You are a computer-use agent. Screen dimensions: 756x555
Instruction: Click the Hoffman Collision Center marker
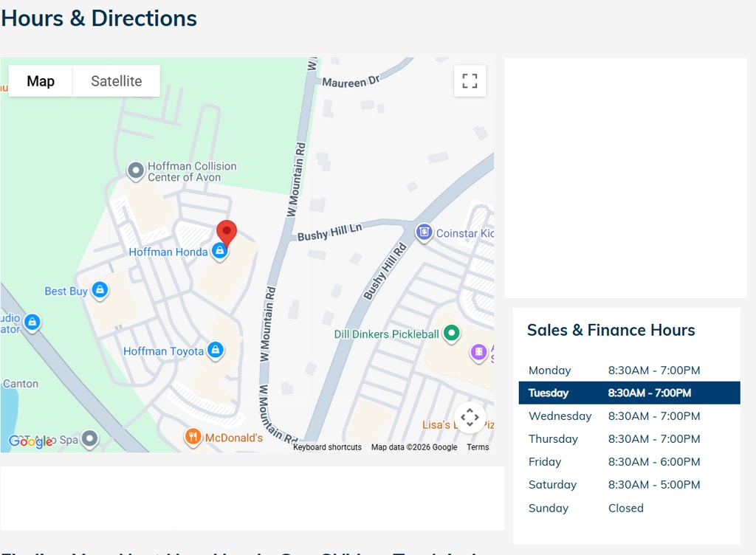135,171
